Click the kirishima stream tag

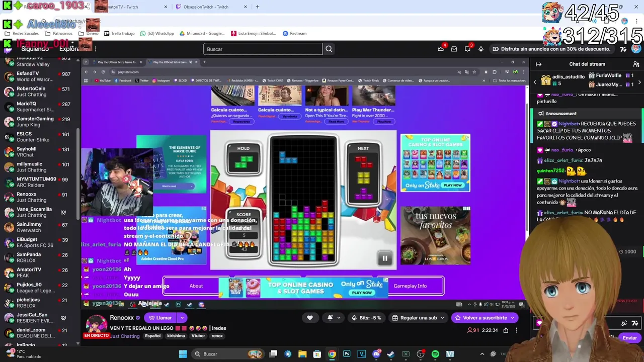click(176, 336)
